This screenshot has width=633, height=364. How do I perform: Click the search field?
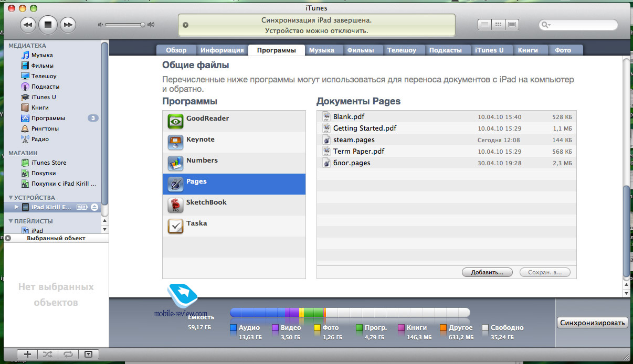click(578, 25)
